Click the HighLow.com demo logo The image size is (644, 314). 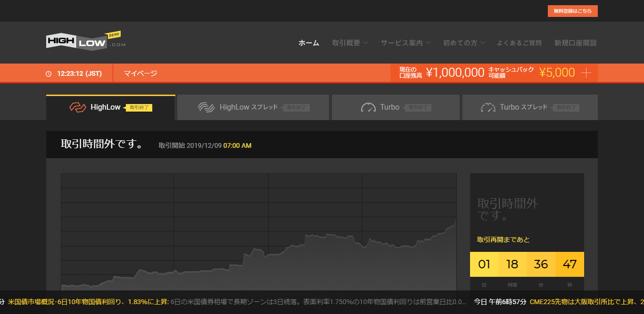pos(86,40)
